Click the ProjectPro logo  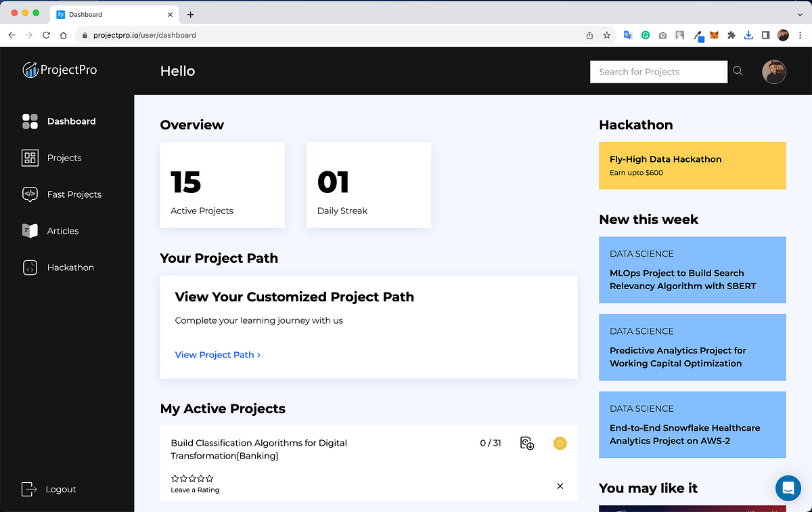[60, 70]
